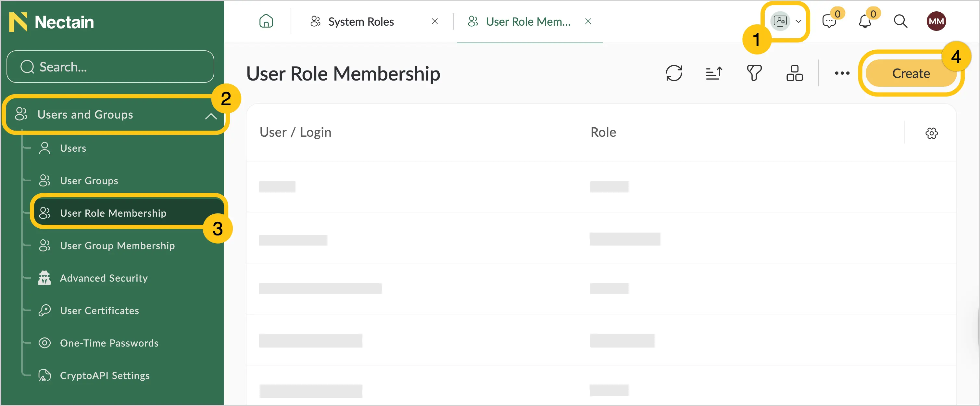Open User Groups in the sidebar
Viewport: 980px width, 406px height.
89,180
